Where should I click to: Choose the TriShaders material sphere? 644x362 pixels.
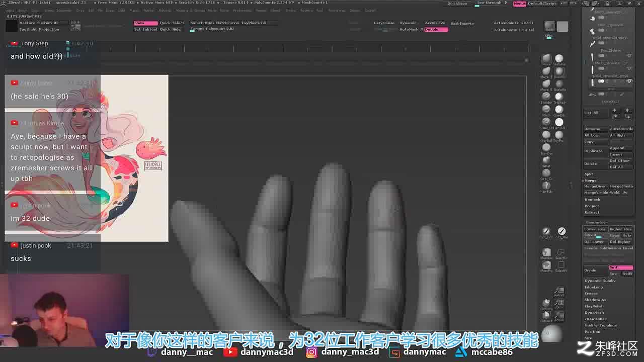click(x=559, y=97)
